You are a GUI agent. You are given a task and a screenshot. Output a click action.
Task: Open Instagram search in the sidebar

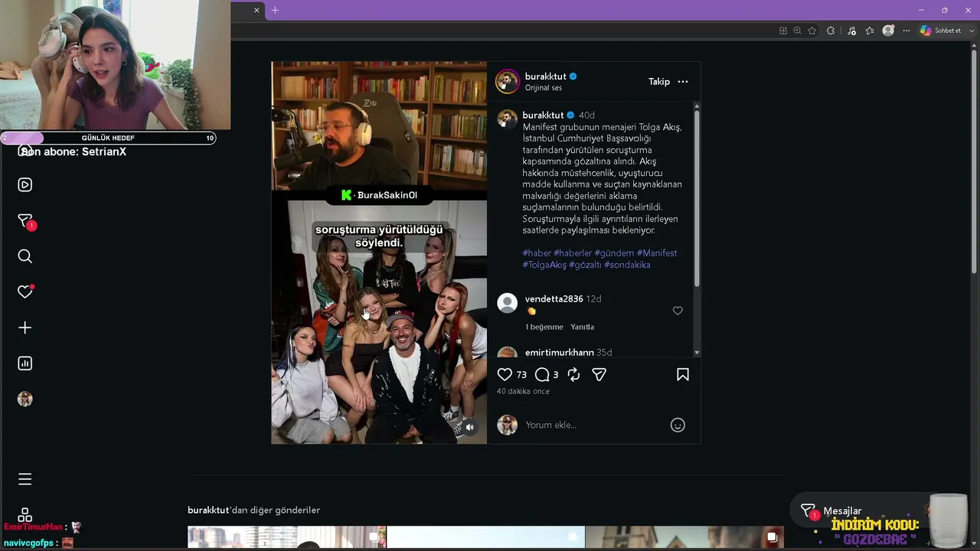coord(25,256)
